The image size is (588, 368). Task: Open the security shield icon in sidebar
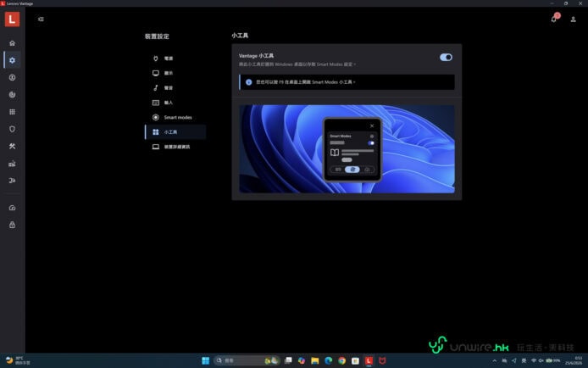click(12, 129)
